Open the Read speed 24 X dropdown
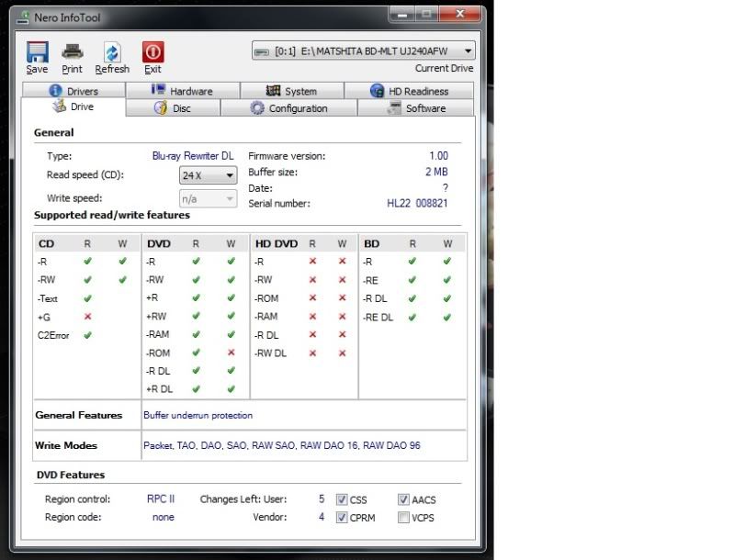 pos(208,175)
